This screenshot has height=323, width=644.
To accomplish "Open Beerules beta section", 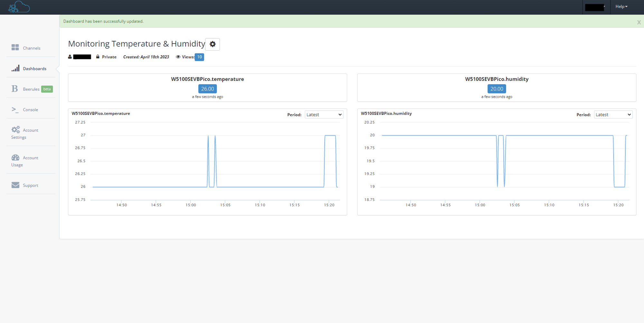I will (31, 89).
